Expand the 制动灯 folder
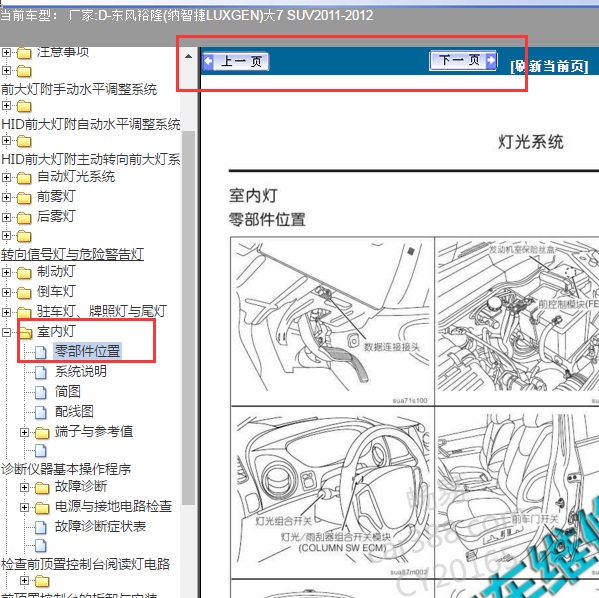The width and height of the screenshot is (599, 598). point(6,272)
